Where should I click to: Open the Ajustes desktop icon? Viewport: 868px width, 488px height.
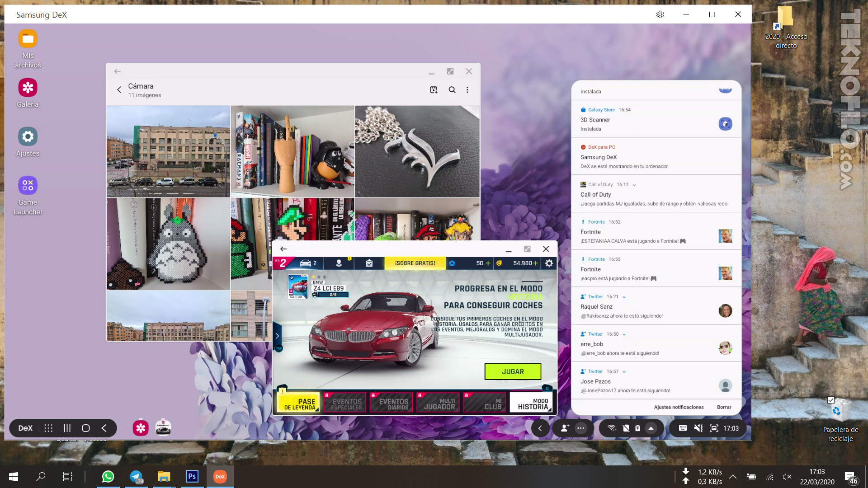click(x=28, y=142)
